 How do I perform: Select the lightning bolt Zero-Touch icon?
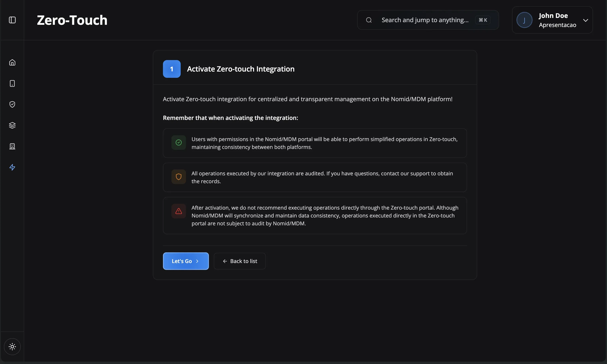[x=12, y=167]
